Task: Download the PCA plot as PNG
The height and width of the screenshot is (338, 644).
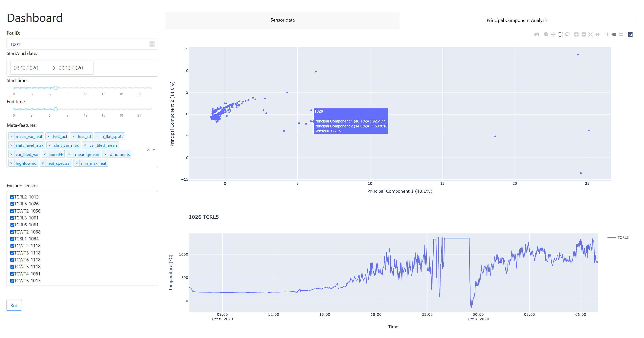Action: point(537,34)
